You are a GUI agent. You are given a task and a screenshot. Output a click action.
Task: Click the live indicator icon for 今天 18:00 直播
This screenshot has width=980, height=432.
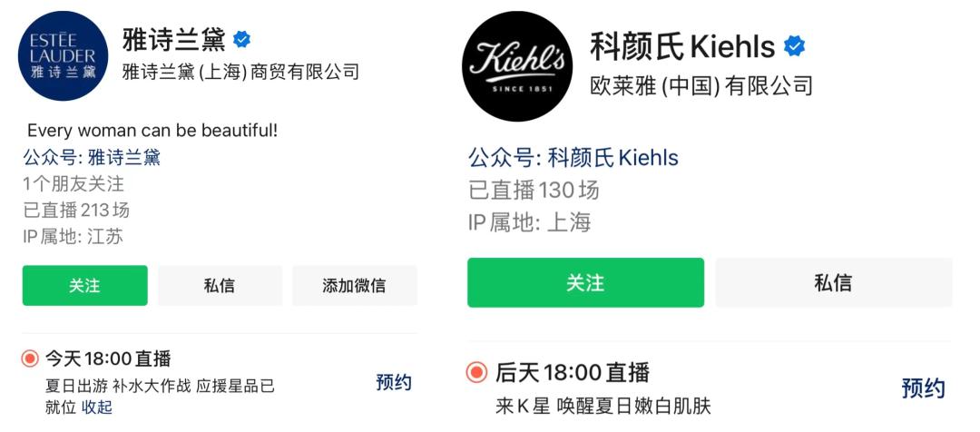click(30, 358)
